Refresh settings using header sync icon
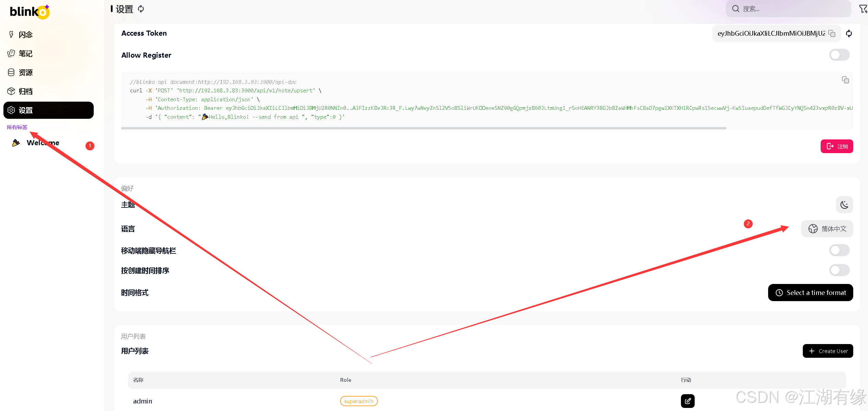 pos(141,9)
